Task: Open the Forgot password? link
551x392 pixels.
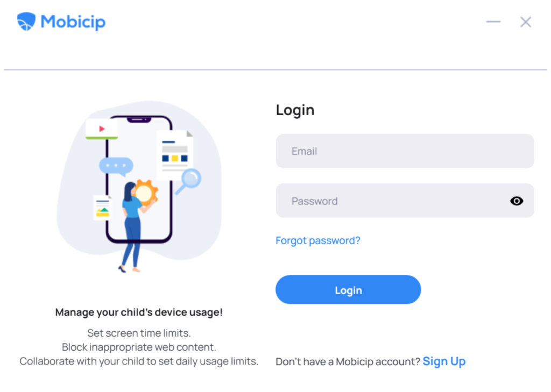Action: (x=317, y=240)
